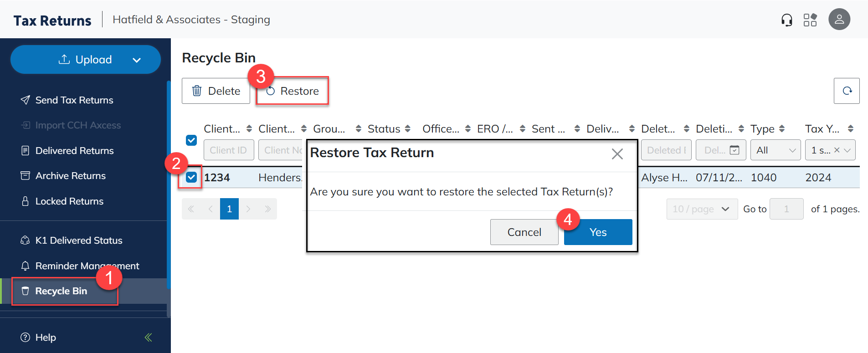868x353 pixels.
Task: Close the Restore Tax Return dialog
Action: coord(617,154)
